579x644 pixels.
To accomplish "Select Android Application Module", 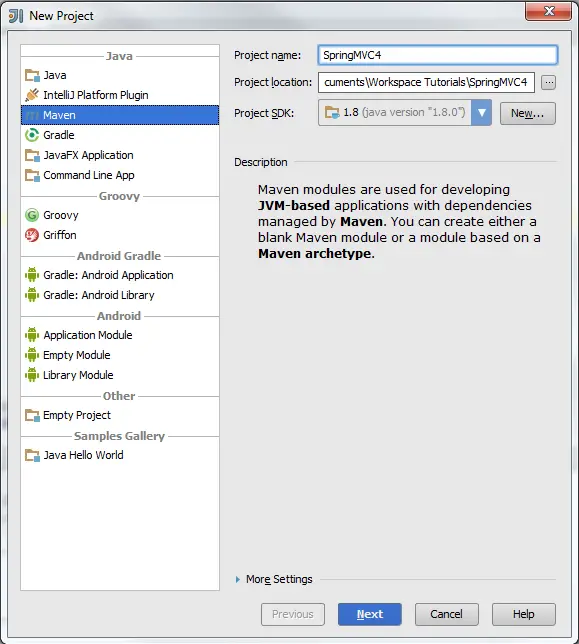I will coord(120,335).
